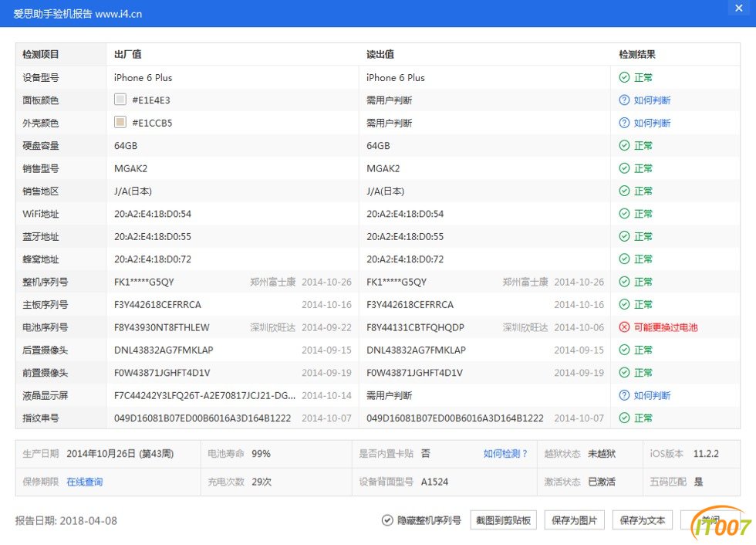Click green check icon in 销售型号 row
Viewport: 756px width, 545px height.
(x=624, y=168)
